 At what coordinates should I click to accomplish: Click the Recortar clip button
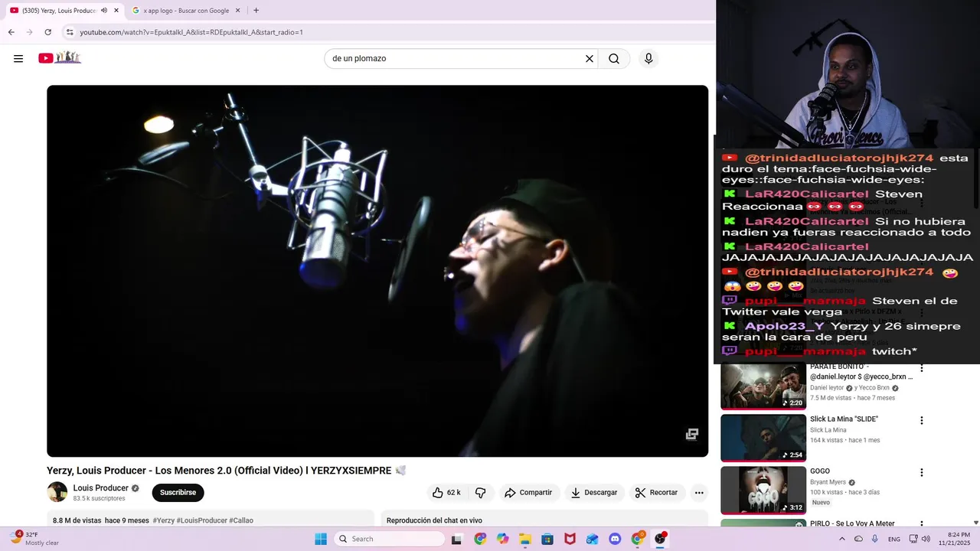coord(657,493)
